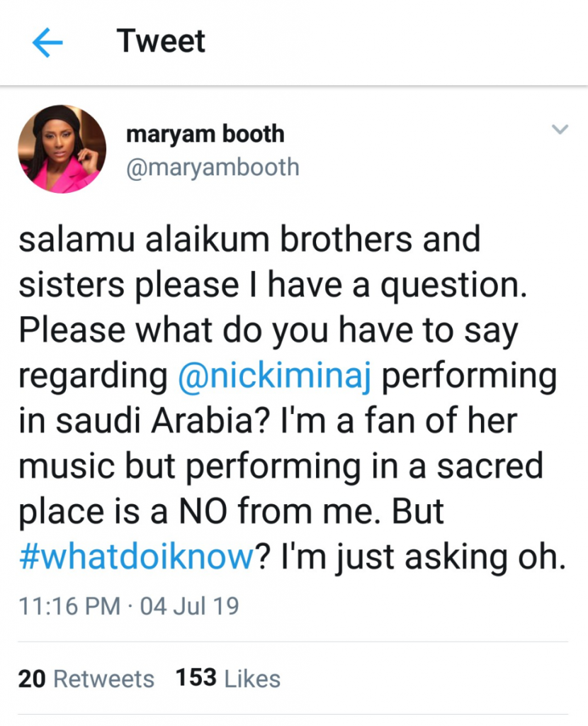This screenshot has width=588, height=726.
Task: Tap the back arrow icon
Action: (47, 43)
